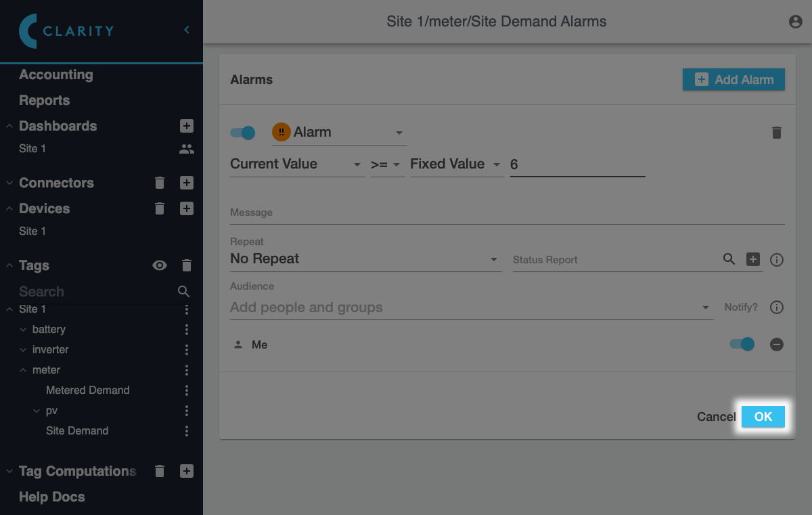Confirm alarm settings with OK

click(x=763, y=417)
